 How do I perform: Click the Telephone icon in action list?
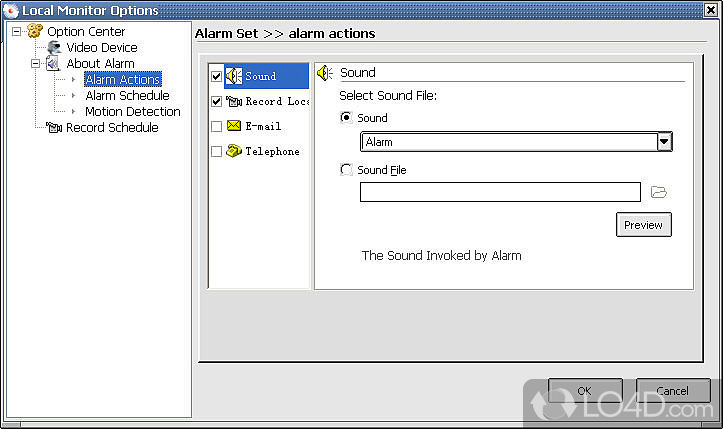coord(234,151)
